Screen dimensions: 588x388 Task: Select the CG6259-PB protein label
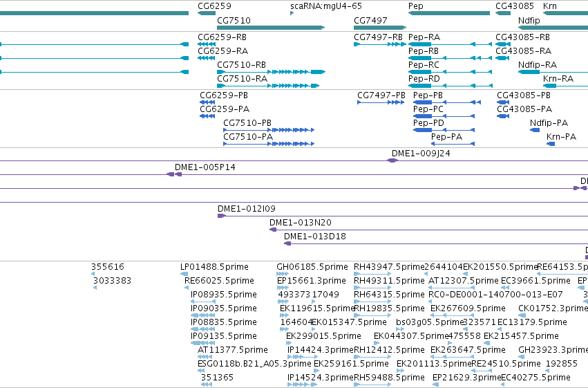[x=224, y=95]
